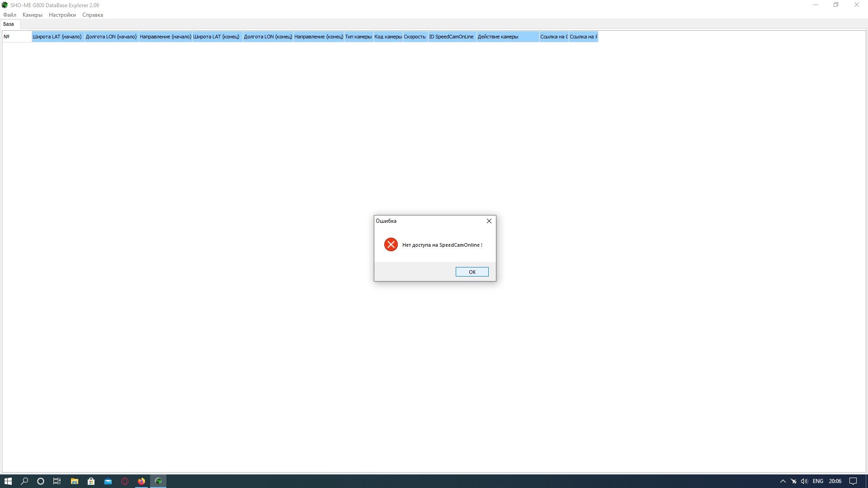Open Firefox from the taskbar
The image size is (868, 488).
click(142, 481)
